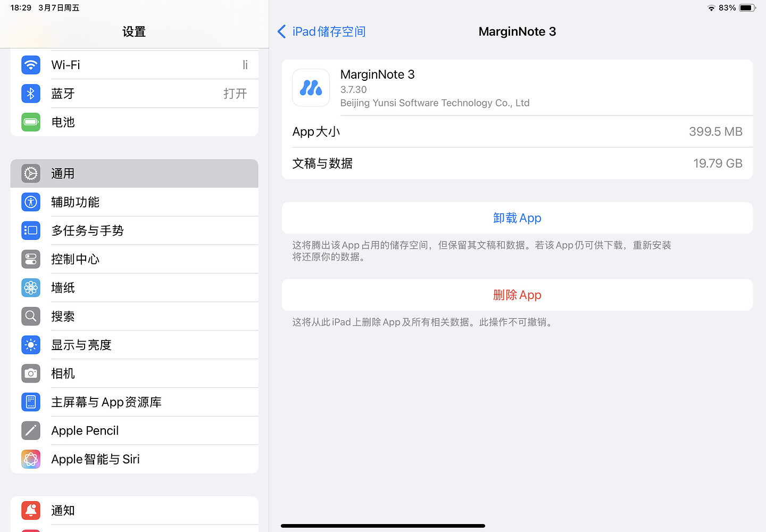Tap the Bluetooth icon in sidebar
Viewport: 766px width, 532px height.
31,94
